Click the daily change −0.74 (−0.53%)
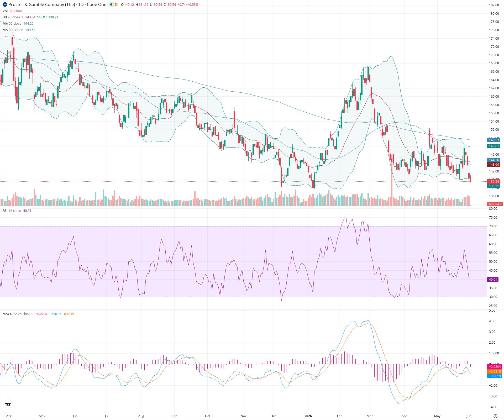 (188, 4)
